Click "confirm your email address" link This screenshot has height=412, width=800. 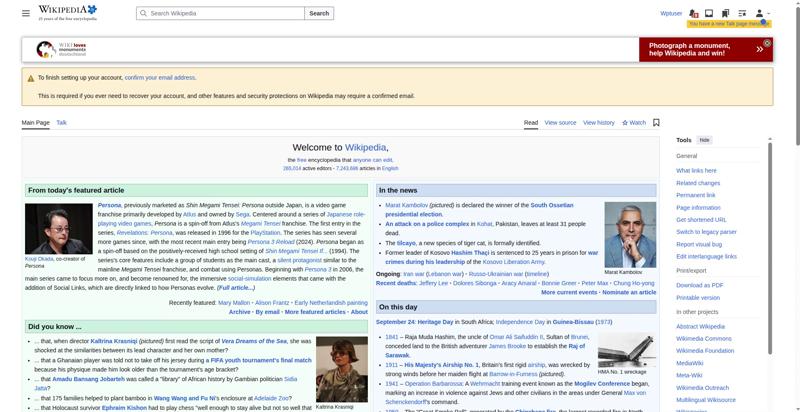click(x=160, y=78)
